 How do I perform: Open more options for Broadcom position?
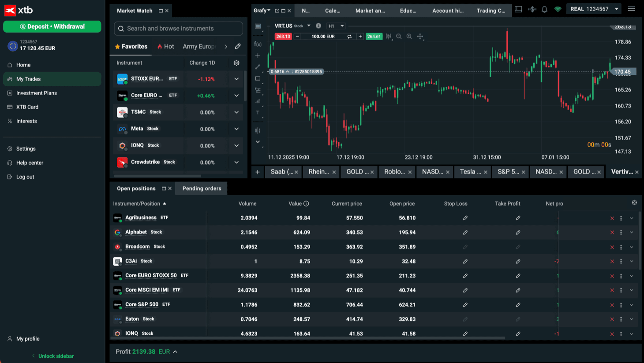point(621,247)
